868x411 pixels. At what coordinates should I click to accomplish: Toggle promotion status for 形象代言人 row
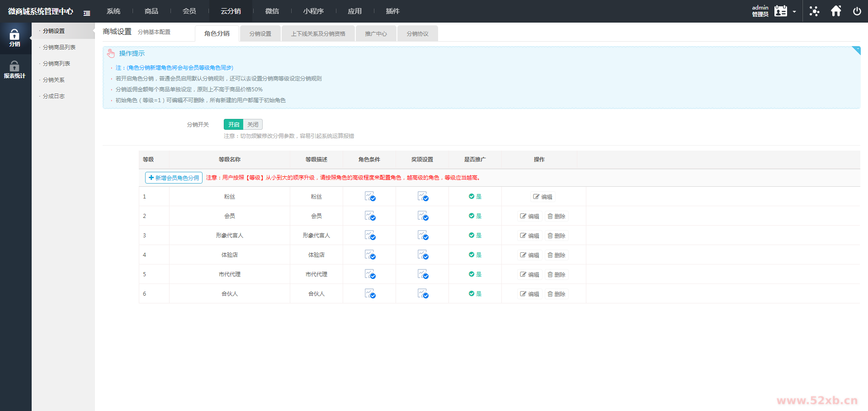click(x=475, y=236)
